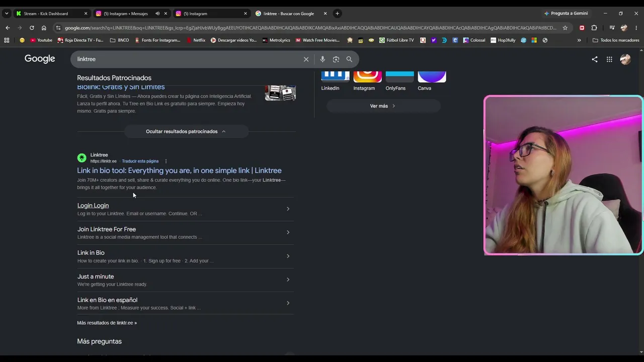644x362 pixels.
Task: Open the Extensions puzzle-piece menu
Action: tap(594, 28)
